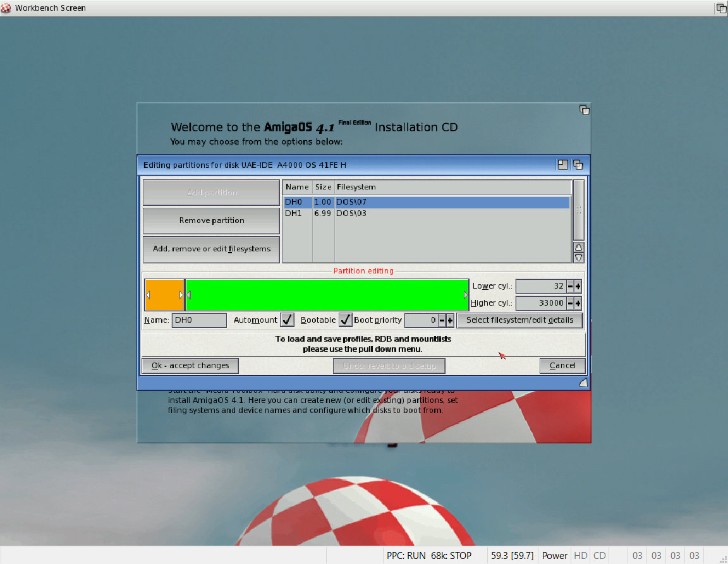Screen dimensions: 728x564
Task: Click Editing partitions window title bar
Action: tap(346, 165)
